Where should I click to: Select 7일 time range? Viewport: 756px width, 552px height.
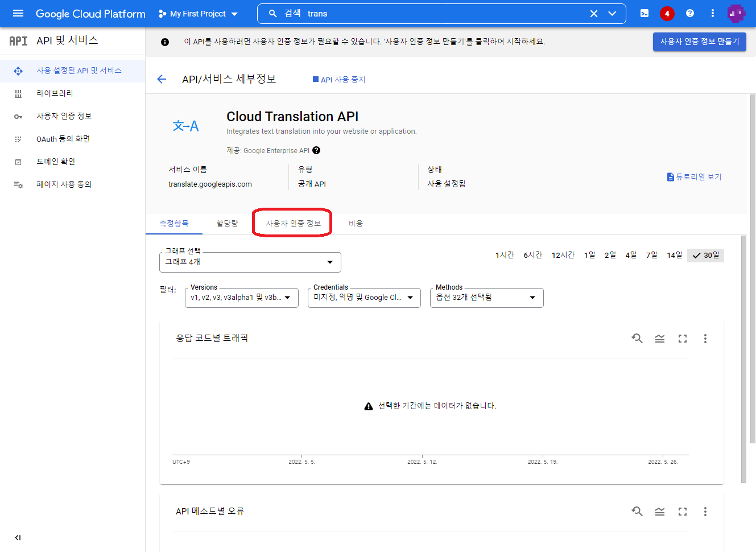pos(652,255)
